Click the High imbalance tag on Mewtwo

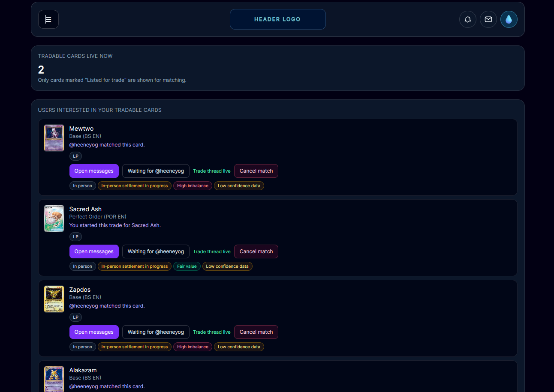pos(193,186)
